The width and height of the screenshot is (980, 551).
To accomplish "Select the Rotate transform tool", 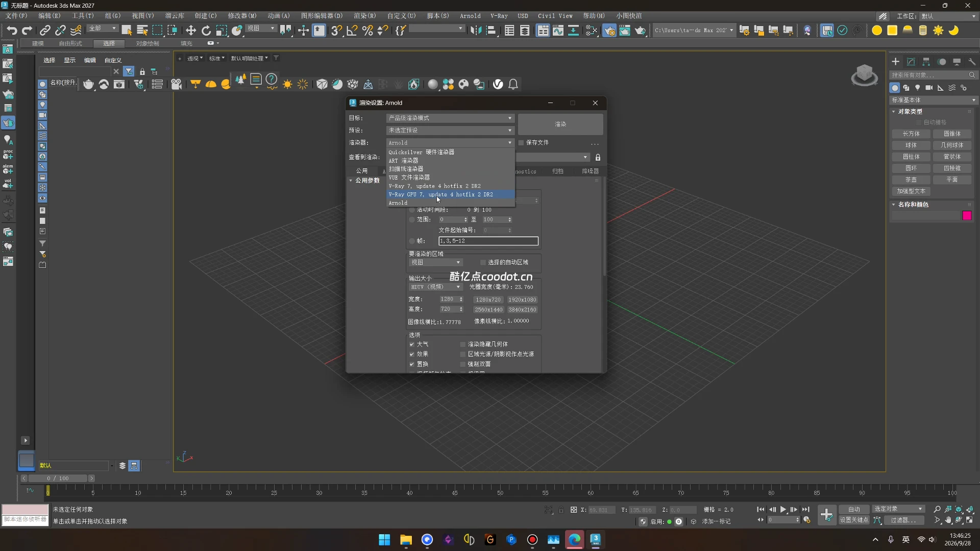I will pyautogui.click(x=206, y=31).
